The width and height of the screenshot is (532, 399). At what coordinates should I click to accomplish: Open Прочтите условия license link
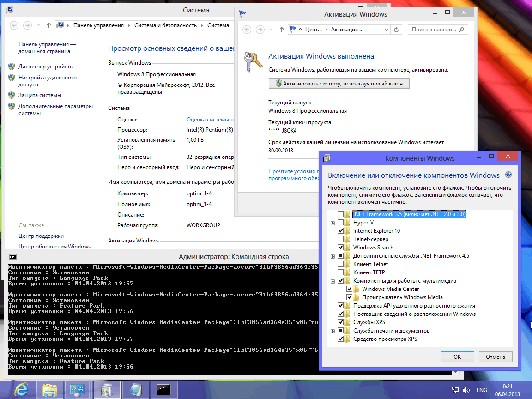(x=294, y=175)
